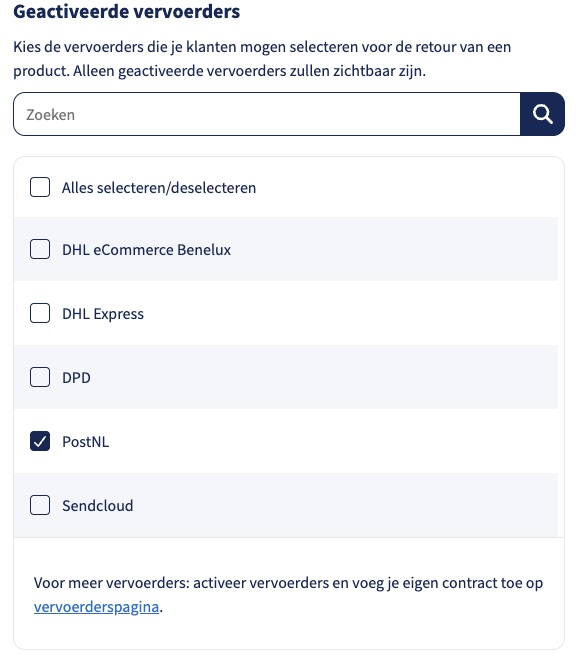Activate the DPD carrier checkbox
Image resolution: width=580 pixels, height=660 pixels.
tap(40, 377)
